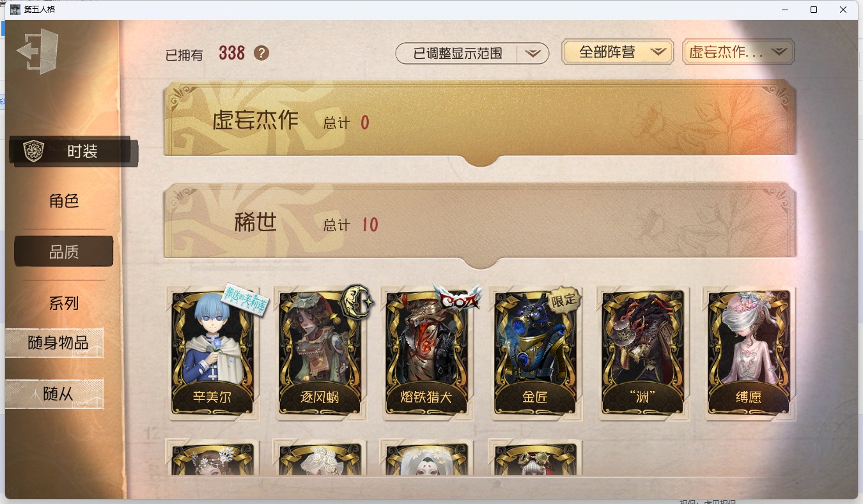
Task: Select the 品质 sorting tab
Action: [x=64, y=252]
